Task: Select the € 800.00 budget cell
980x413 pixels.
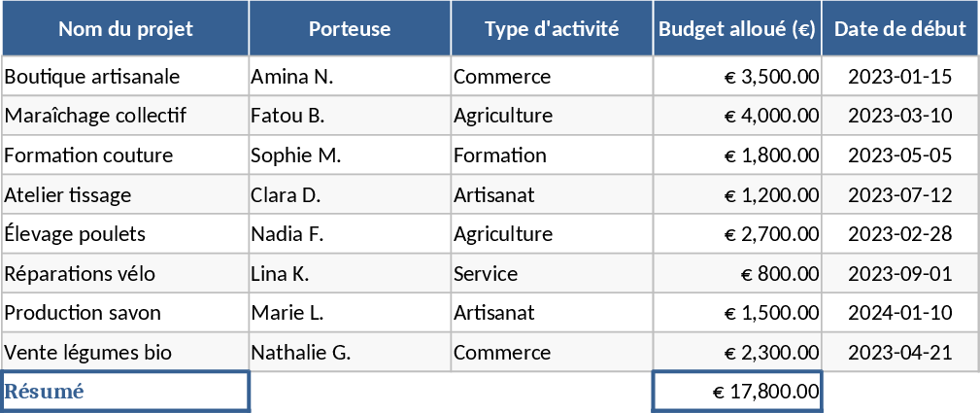Action: click(x=736, y=274)
